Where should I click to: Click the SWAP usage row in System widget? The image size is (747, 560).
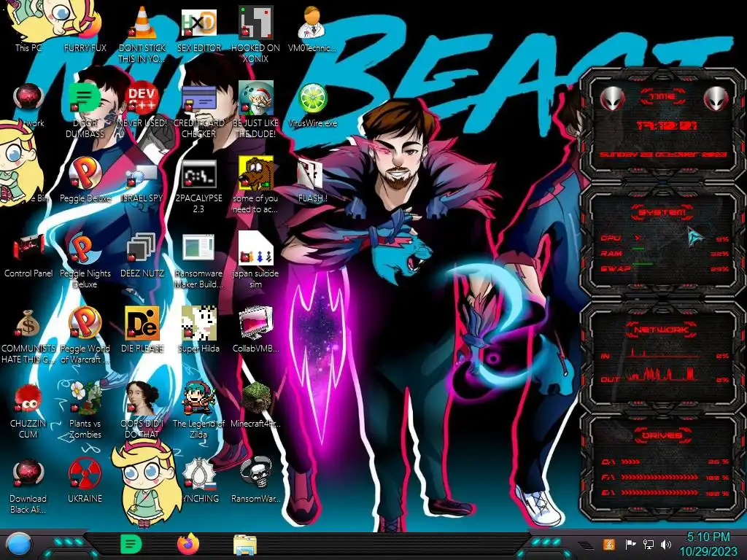[x=665, y=268]
